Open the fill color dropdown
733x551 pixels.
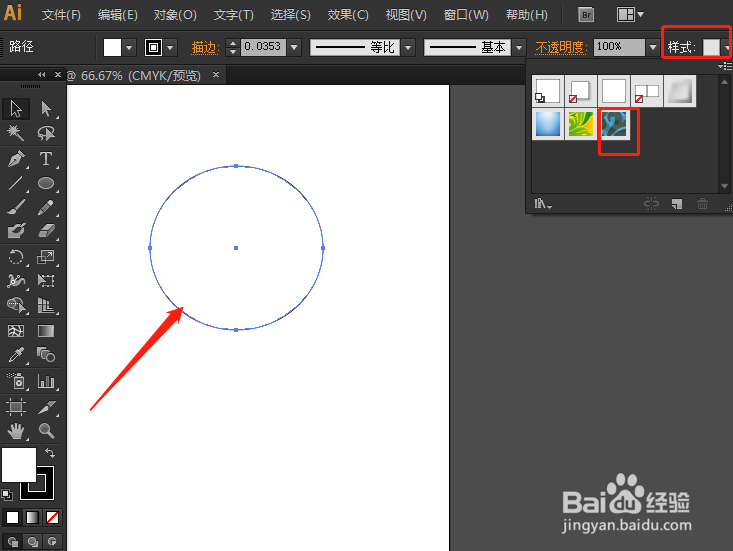click(129, 47)
